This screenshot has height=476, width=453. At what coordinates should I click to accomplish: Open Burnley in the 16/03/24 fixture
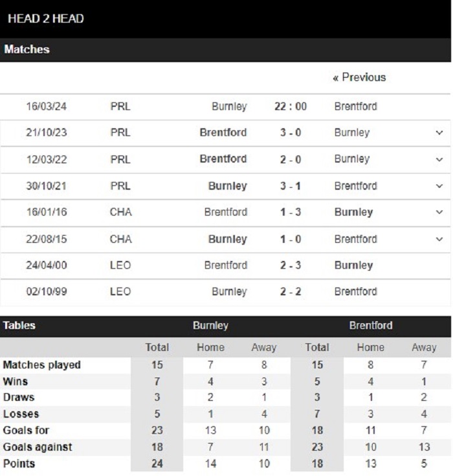(229, 106)
